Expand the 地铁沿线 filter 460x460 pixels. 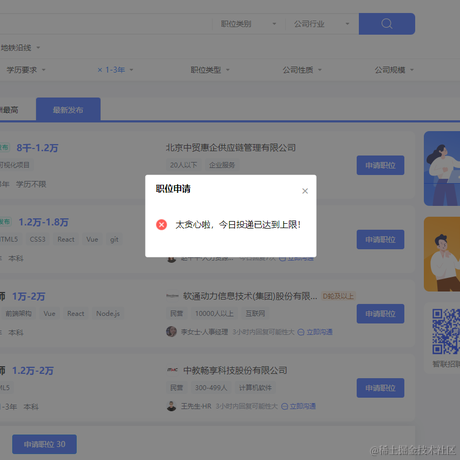pyautogui.click(x=20, y=48)
